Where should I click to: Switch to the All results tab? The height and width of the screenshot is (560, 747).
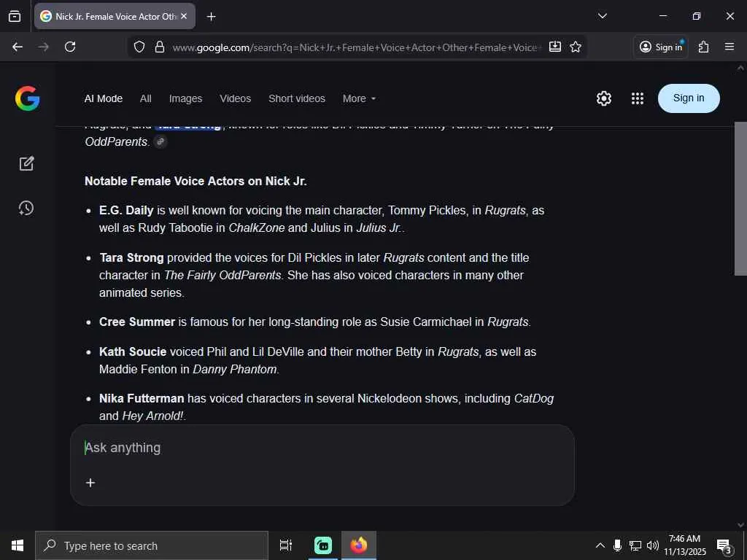(146, 98)
